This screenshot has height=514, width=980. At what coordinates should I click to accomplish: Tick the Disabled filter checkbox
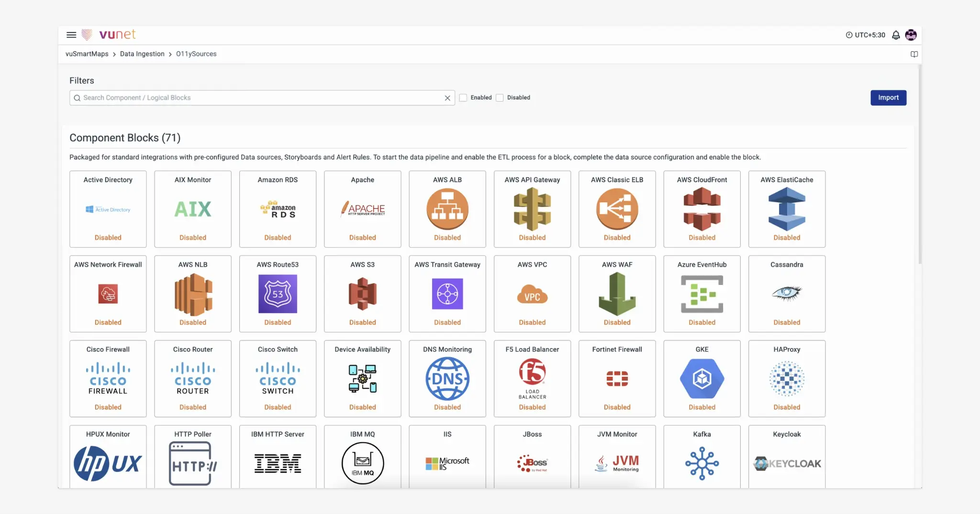(x=500, y=98)
